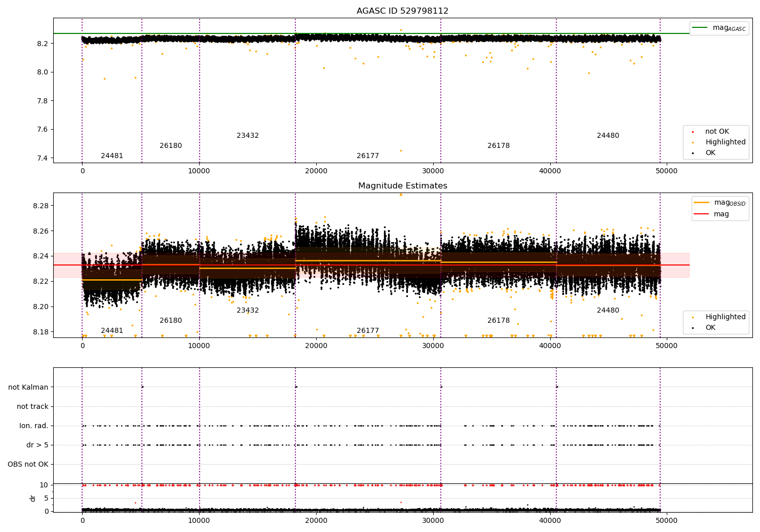
Task: Click y-tick 8.18 in the middle plot
Action: tap(41, 332)
